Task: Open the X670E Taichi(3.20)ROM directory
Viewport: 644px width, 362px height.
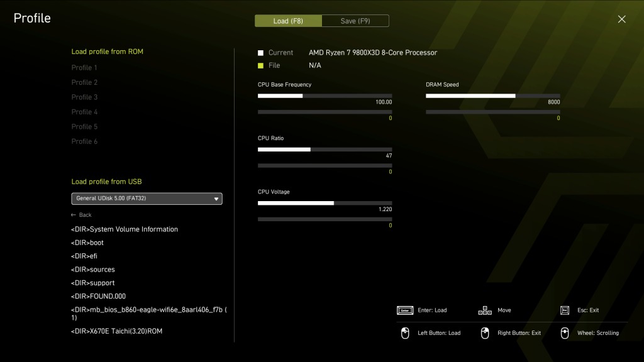Action: 116,331
